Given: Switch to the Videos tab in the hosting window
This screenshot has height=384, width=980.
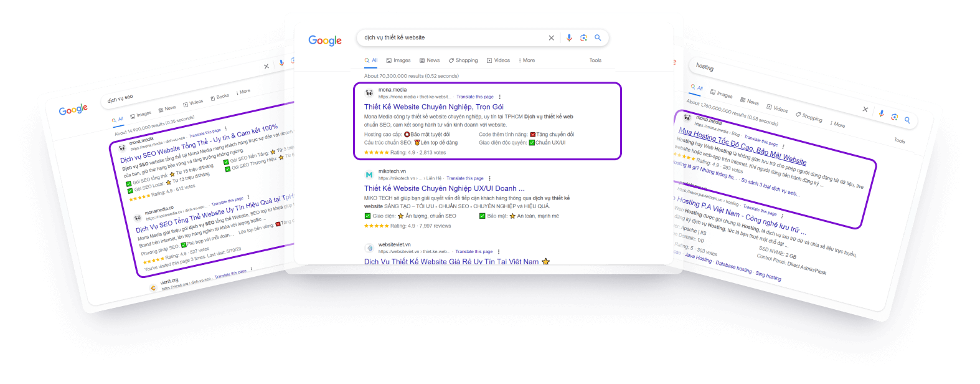Looking at the screenshot, I should pos(777,108).
